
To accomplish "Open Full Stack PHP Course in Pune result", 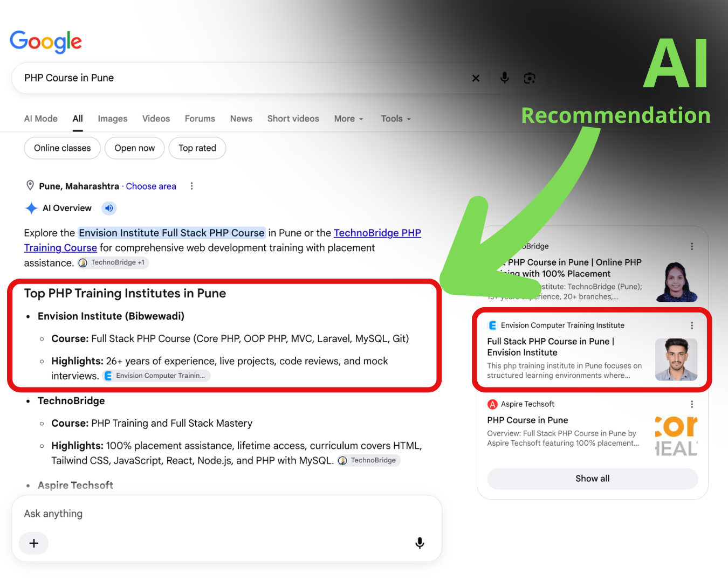I will (551, 347).
